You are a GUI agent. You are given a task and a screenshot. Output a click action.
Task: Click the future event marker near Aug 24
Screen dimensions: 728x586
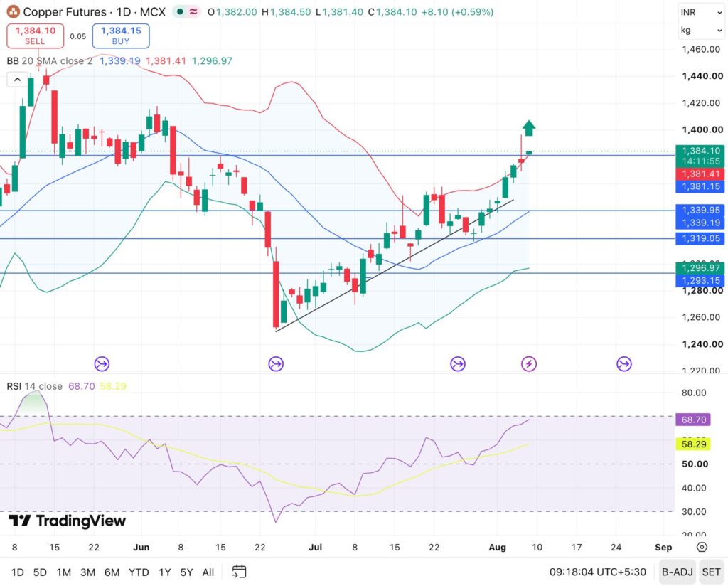tap(624, 364)
